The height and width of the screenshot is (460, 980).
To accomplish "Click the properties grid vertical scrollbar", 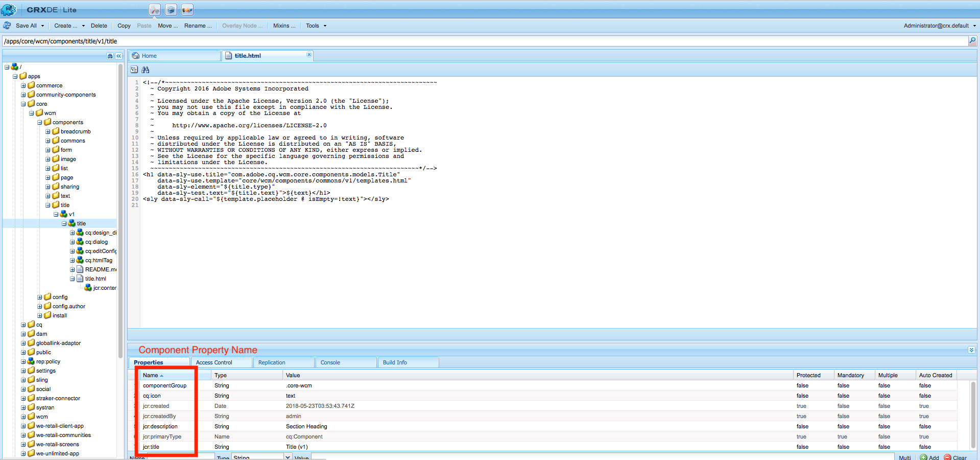I will click(x=973, y=415).
